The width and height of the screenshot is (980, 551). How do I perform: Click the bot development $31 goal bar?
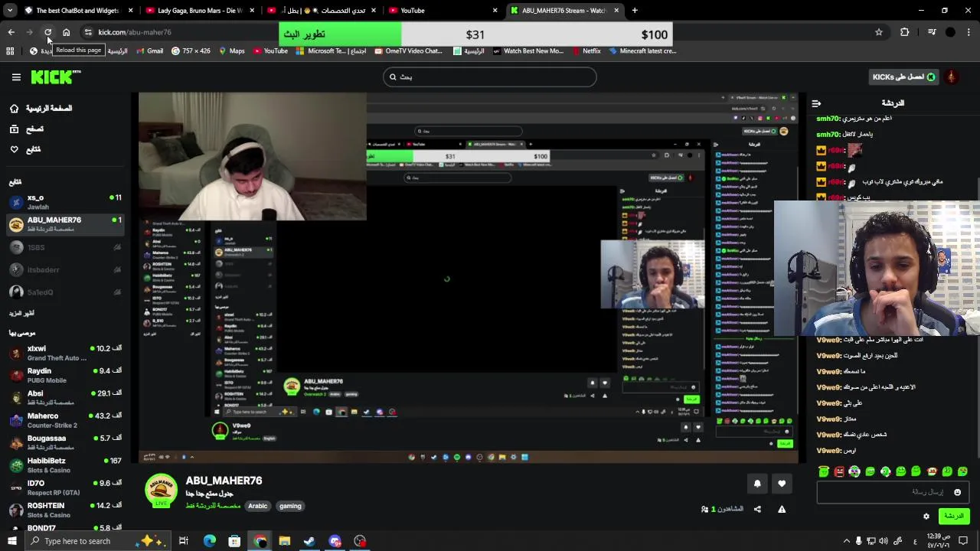475,34
